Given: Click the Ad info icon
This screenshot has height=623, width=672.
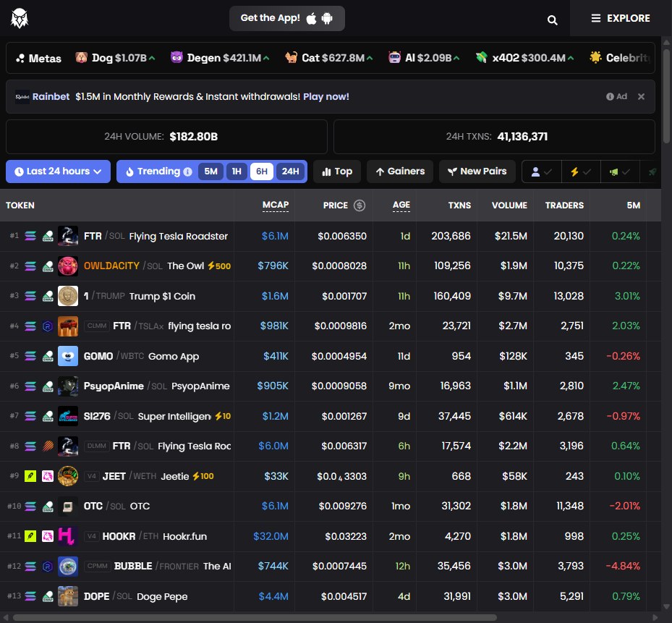Looking at the screenshot, I should (x=610, y=96).
